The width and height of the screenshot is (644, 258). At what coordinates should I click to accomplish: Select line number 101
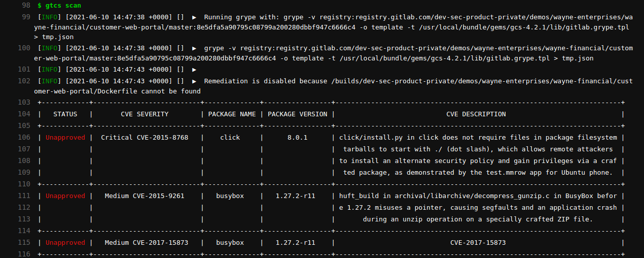click(x=24, y=70)
